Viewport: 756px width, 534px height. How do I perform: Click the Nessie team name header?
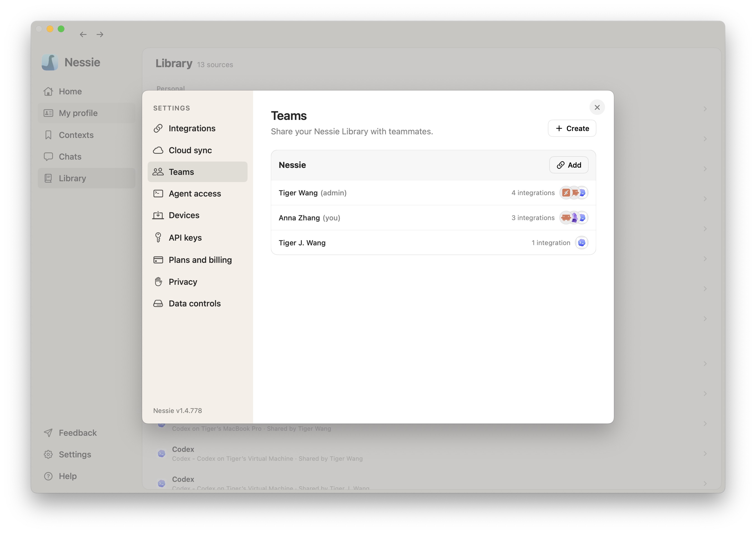click(x=292, y=165)
